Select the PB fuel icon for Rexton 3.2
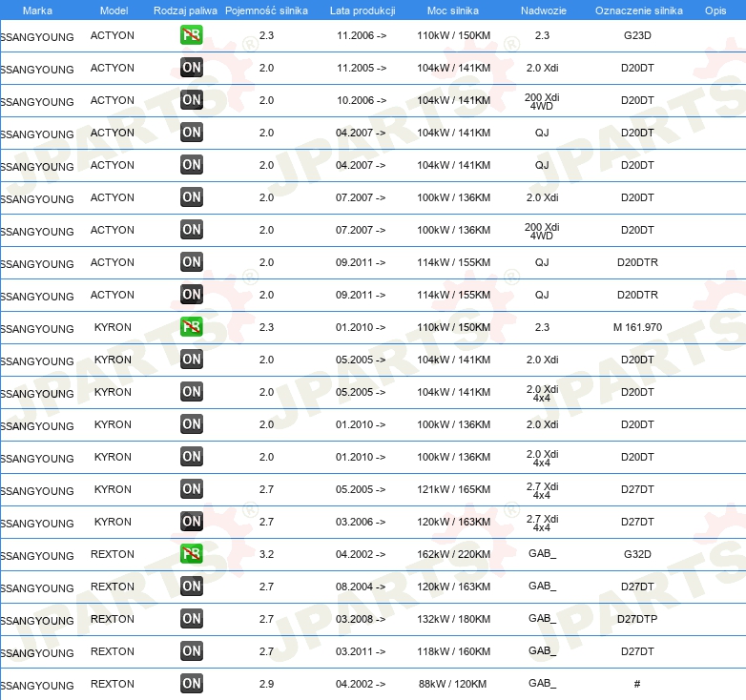746x700 pixels. click(192, 554)
